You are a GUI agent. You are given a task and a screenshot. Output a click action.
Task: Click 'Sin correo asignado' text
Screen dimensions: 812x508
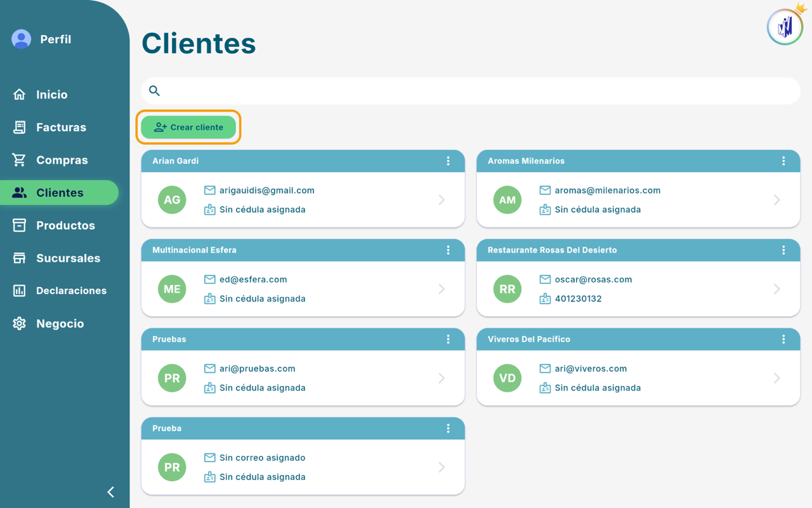tap(262, 458)
